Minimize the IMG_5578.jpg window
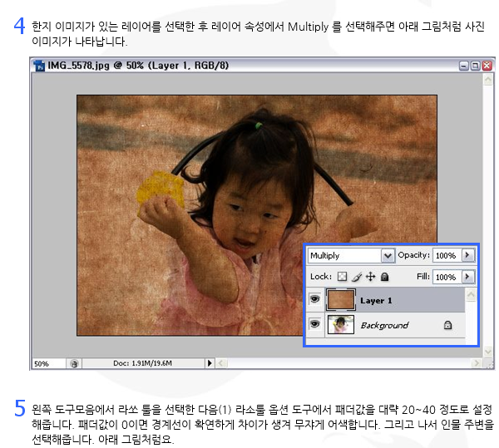Screen dimensions: 499x448 point(464,66)
